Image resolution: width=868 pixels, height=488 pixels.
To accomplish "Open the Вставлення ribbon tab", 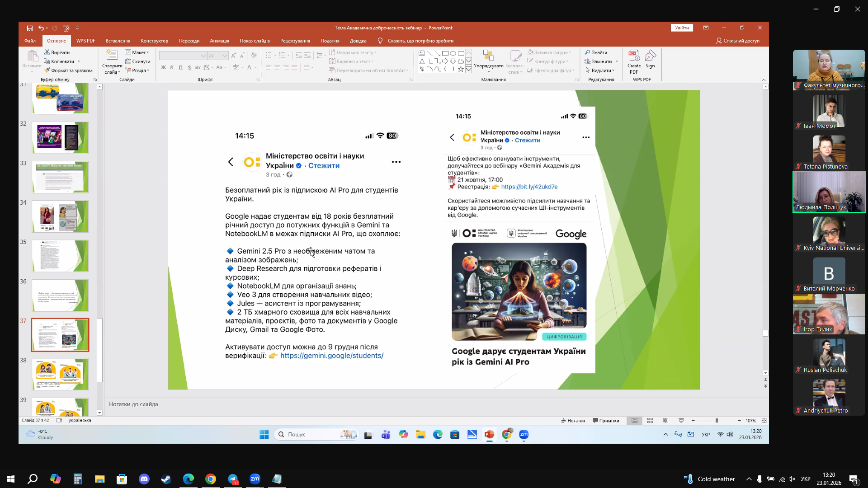I will [x=118, y=41].
